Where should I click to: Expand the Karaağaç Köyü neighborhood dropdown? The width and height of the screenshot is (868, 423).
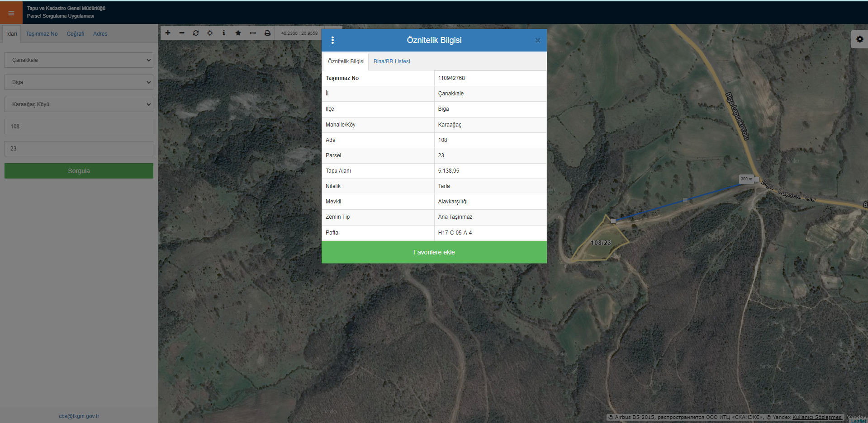click(x=79, y=104)
